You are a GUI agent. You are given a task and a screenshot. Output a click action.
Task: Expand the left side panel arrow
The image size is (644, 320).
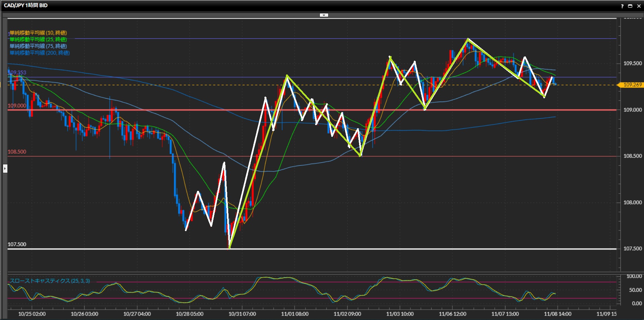(x=5, y=168)
